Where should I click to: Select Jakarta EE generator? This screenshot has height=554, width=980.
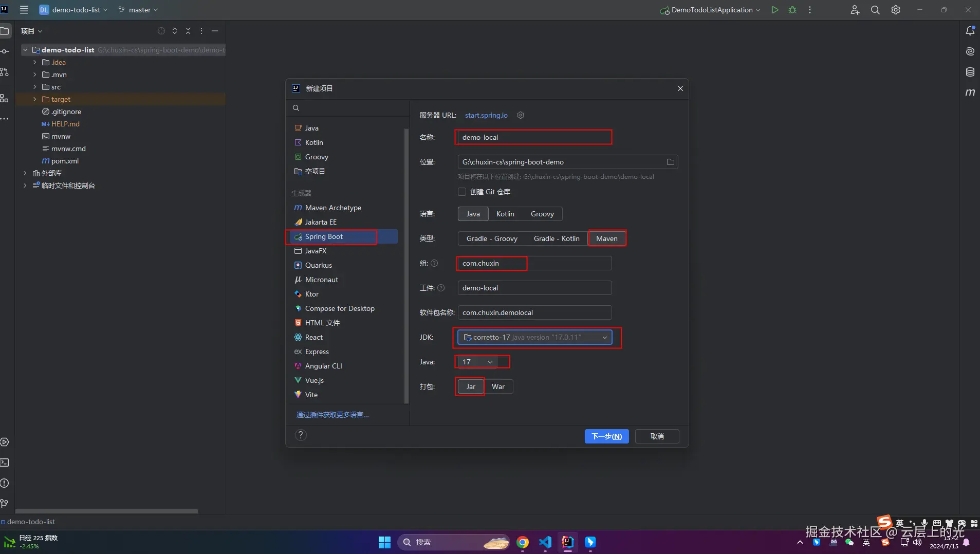tap(343, 222)
